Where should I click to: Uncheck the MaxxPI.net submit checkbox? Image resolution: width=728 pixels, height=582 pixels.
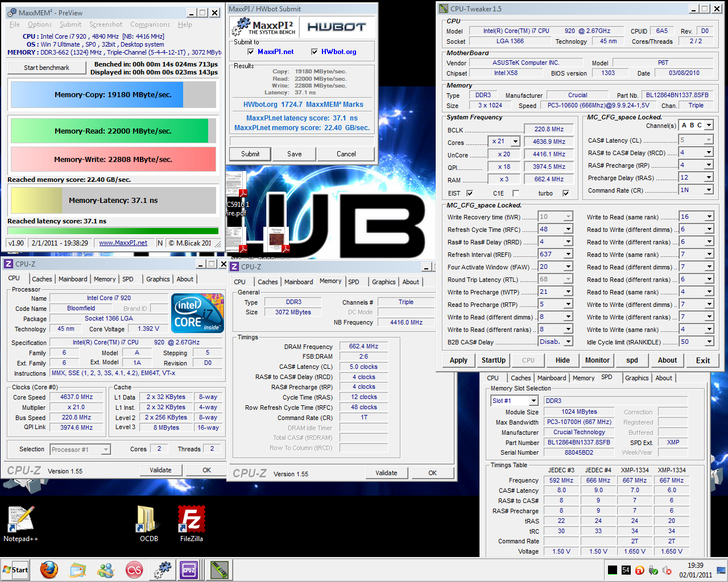(251, 52)
